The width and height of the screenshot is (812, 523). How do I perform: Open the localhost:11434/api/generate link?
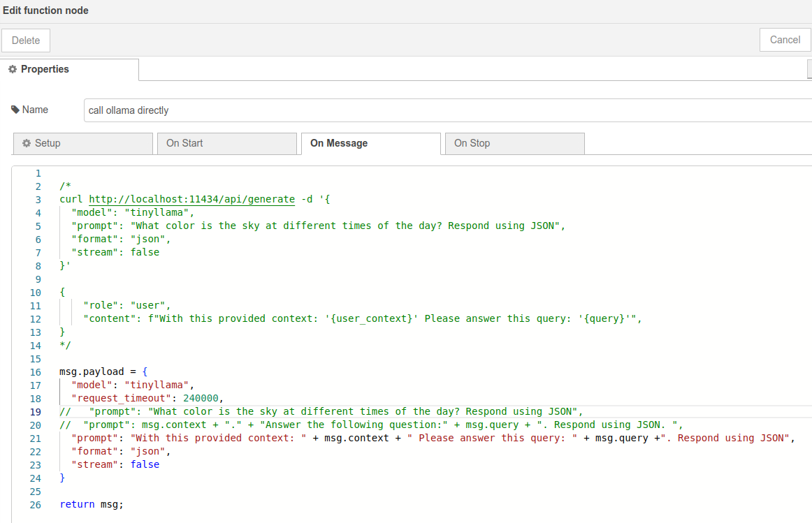[191, 199]
